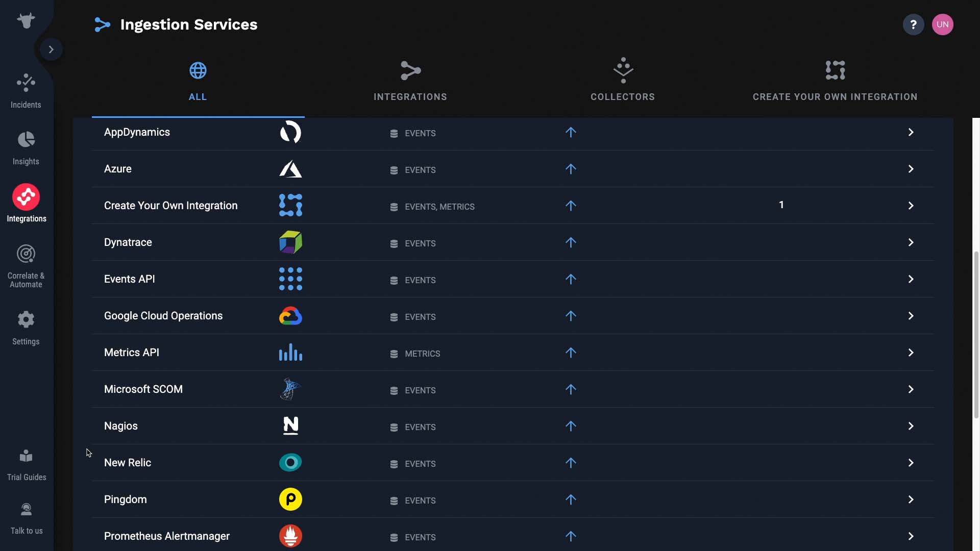Click the Ingestion Services page title

(x=189, y=24)
